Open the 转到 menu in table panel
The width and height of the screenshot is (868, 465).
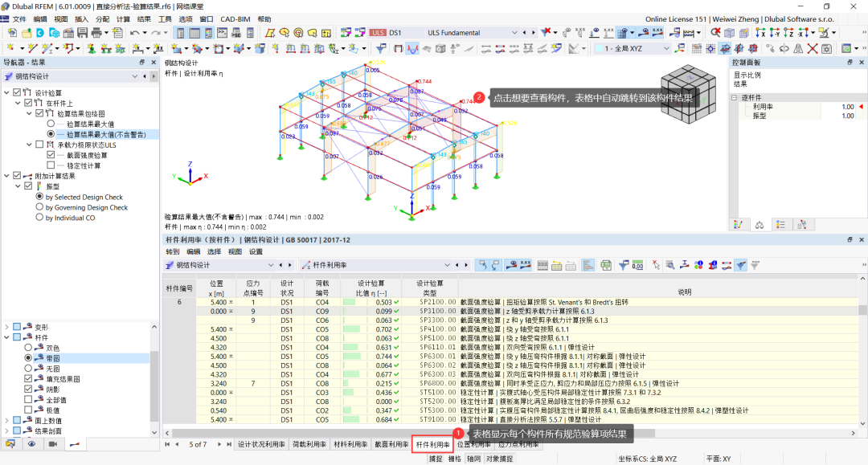pos(173,251)
